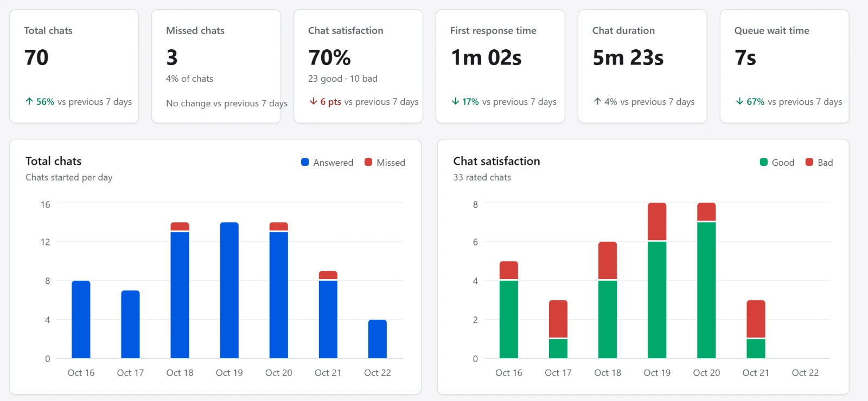Select the 70% chat satisfaction value
The height and width of the screenshot is (401, 868).
coord(329,57)
